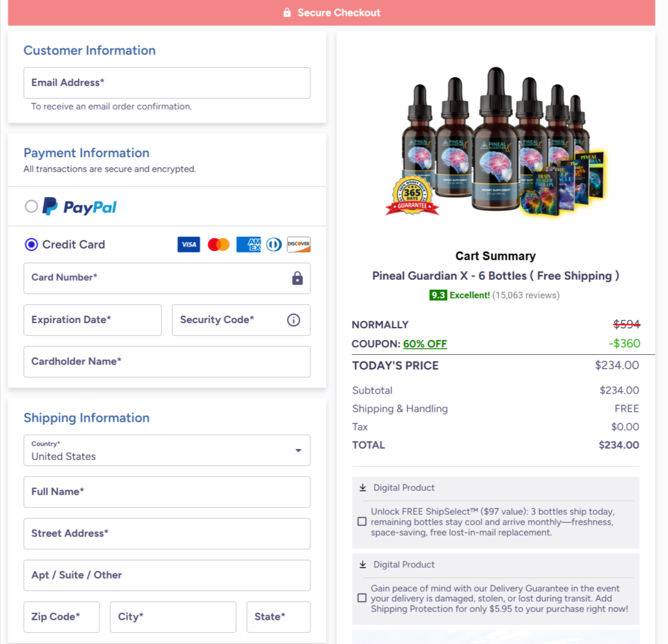
Task: Click the Mastercard logo icon
Action: pyautogui.click(x=219, y=245)
